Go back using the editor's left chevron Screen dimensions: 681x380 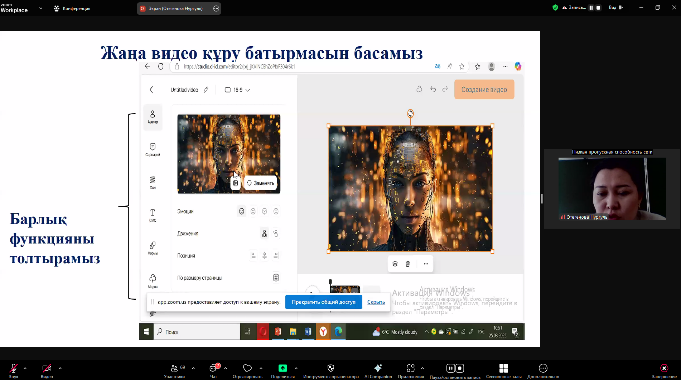152,89
